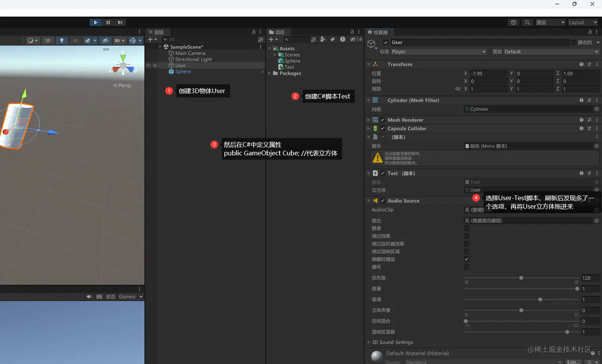Open the 图层 Layers dropdown in top toolbar
Image resolution: width=602 pixels, height=364 pixels.
tap(551, 22)
